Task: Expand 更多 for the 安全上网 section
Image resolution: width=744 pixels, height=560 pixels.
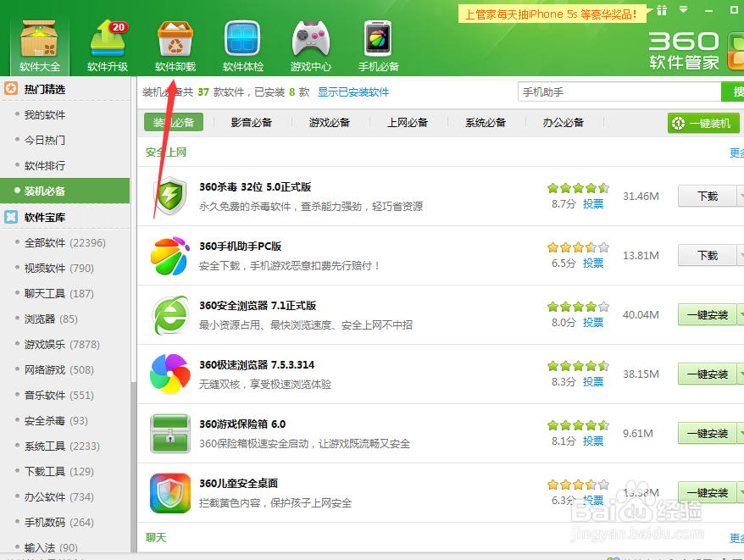Action: click(x=736, y=152)
